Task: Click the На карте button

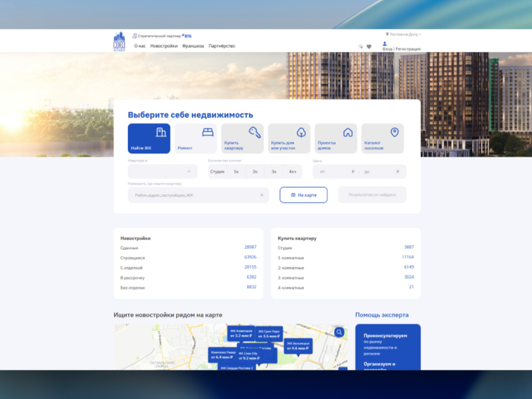Action: click(x=304, y=195)
